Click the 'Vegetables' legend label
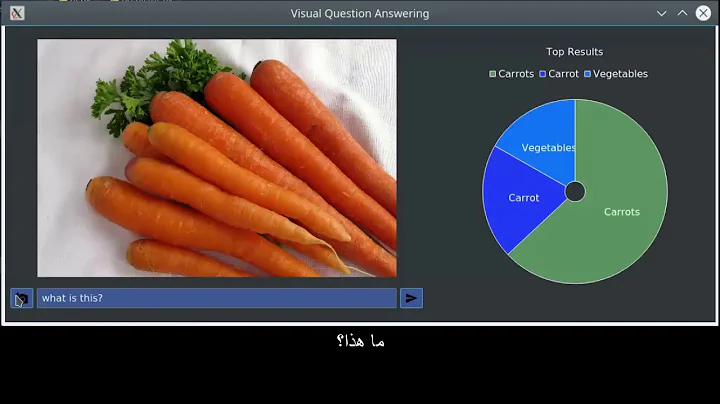The height and width of the screenshot is (404, 720). pyautogui.click(x=620, y=74)
